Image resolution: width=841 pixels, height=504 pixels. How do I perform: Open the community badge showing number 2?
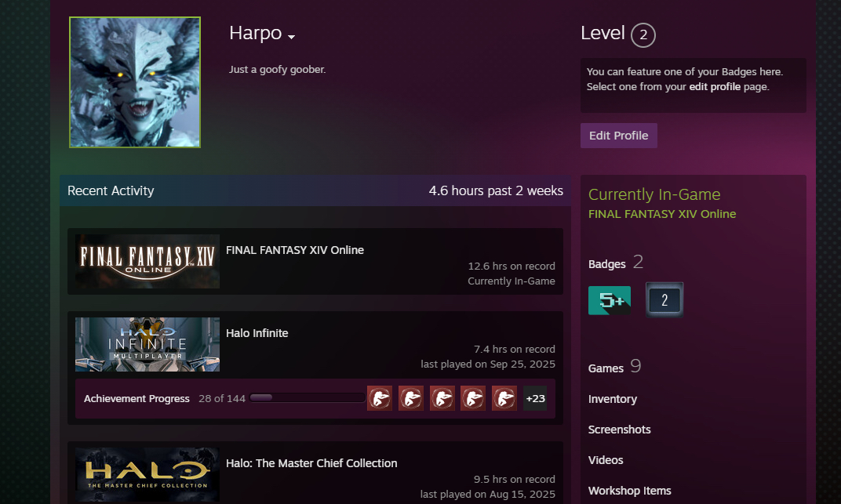[x=664, y=300]
